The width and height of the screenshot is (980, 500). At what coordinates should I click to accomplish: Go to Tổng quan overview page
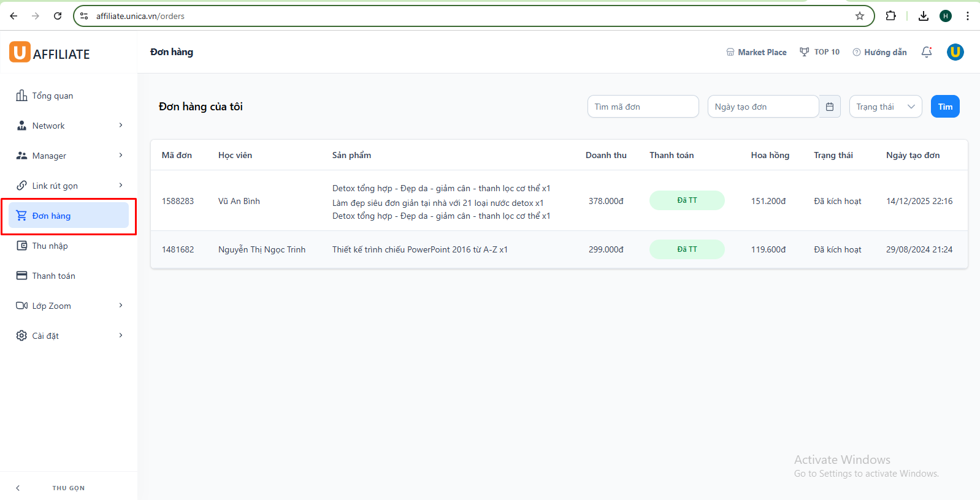tap(53, 96)
